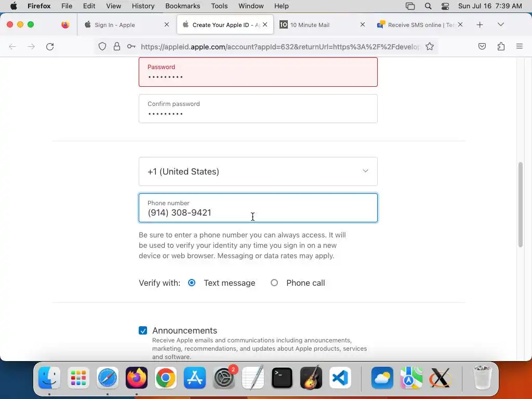Open the Trash in the dock

(482, 378)
